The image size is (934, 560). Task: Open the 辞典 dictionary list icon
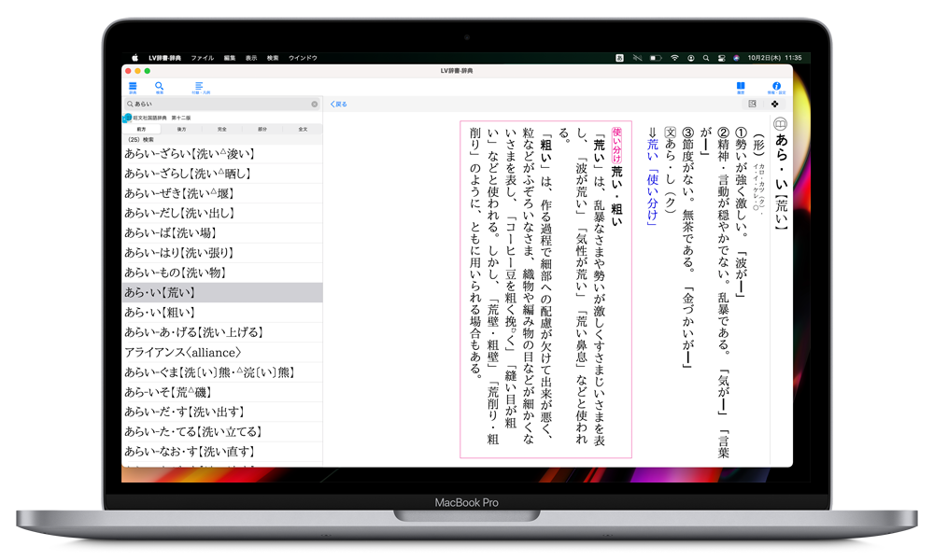click(x=133, y=87)
